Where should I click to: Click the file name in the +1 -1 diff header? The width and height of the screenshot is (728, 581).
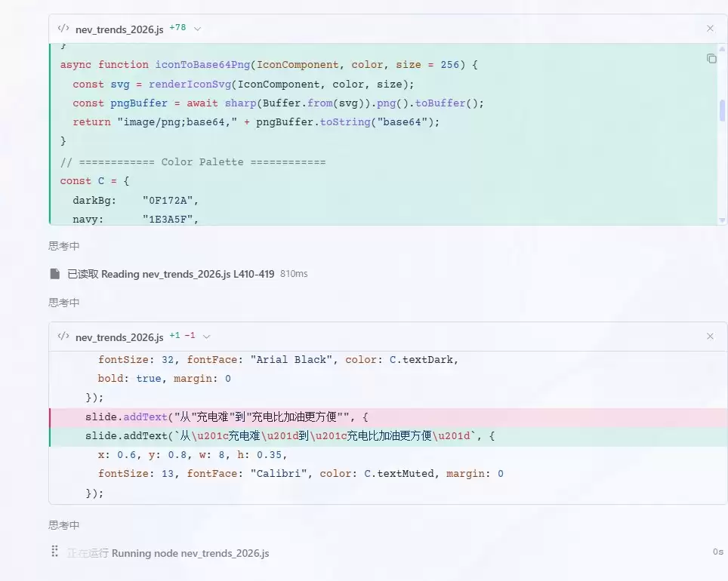[119, 337]
